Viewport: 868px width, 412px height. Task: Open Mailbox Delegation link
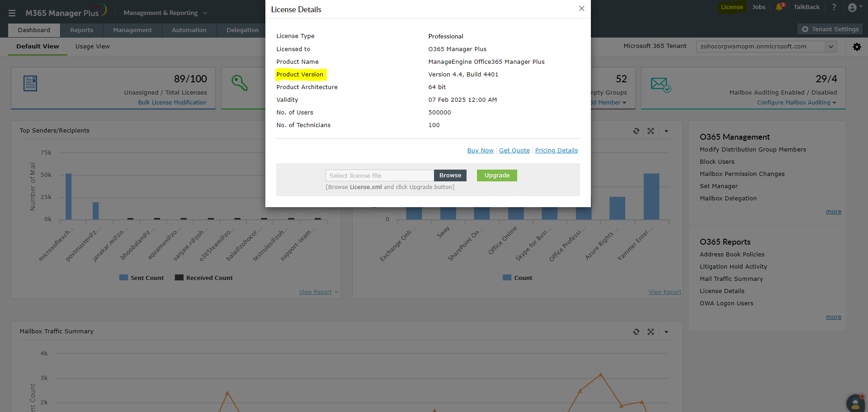pyautogui.click(x=728, y=199)
